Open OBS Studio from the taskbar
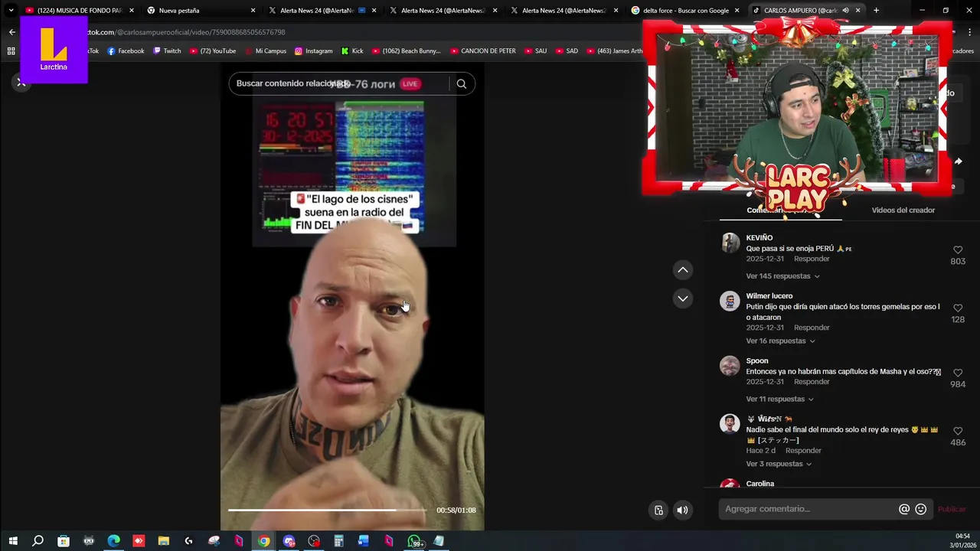The width and height of the screenshot is (980, 551). pyautogui.click(x=314, y=541)
